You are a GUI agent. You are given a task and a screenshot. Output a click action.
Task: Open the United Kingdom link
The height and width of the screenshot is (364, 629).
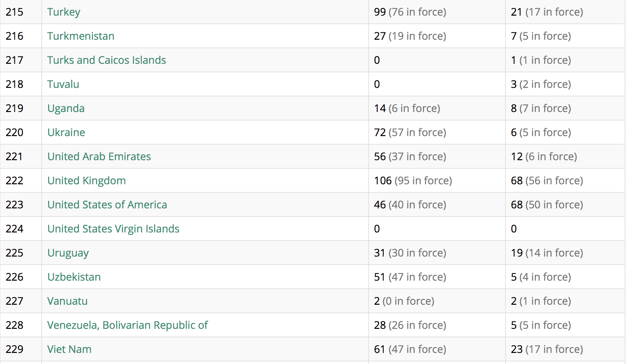pos(86,181)
